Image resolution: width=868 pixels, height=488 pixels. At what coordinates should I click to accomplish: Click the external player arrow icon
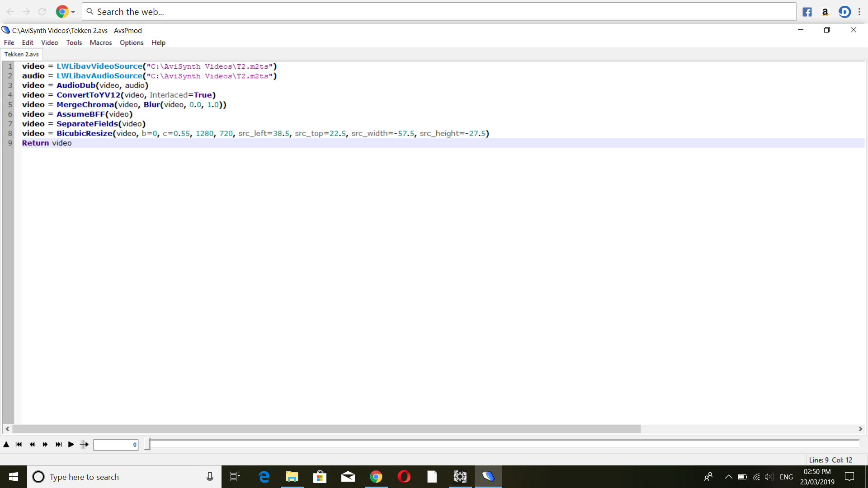click(84, 445)
